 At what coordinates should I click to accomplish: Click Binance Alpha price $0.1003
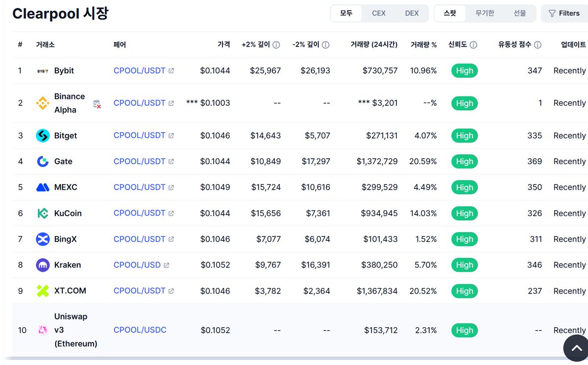point(215,103)
